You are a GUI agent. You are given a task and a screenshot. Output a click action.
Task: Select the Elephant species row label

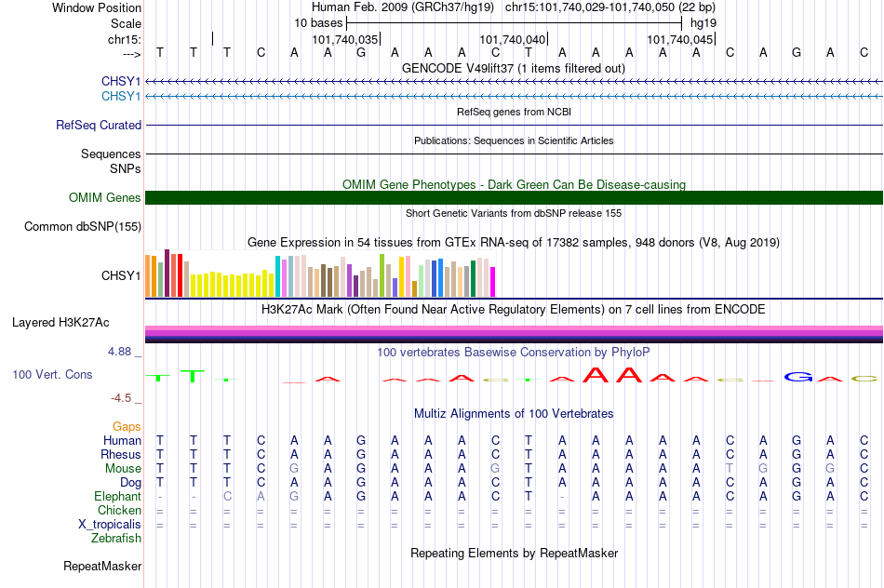click(117, 497)
